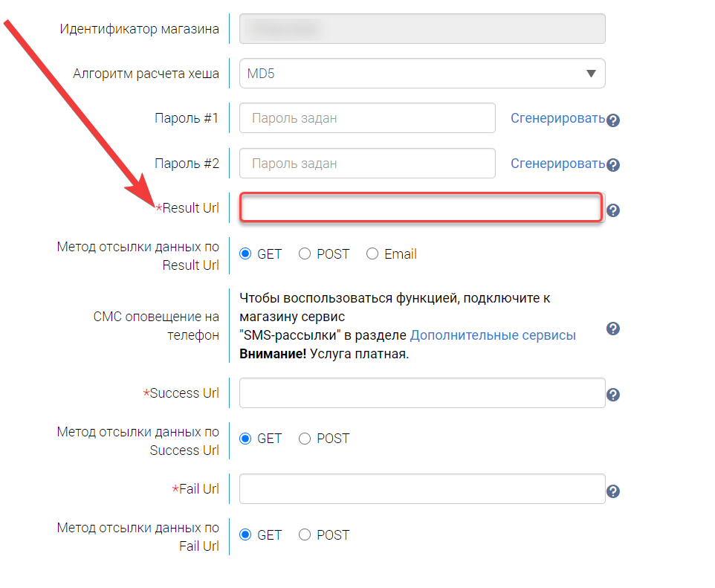This screenshot has width=715, height=588.
Task: Select POST for Result Url method
Action: click(305, 254)
